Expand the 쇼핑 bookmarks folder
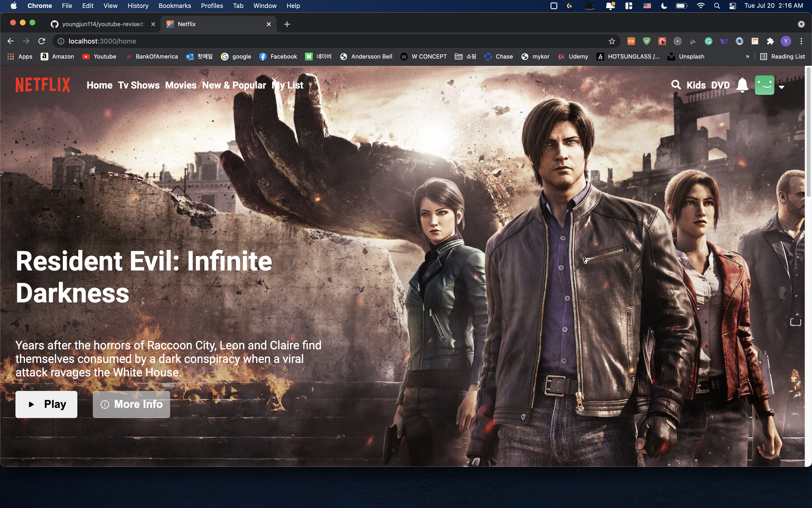The image size is (812, 508). [x=465, y=56]
